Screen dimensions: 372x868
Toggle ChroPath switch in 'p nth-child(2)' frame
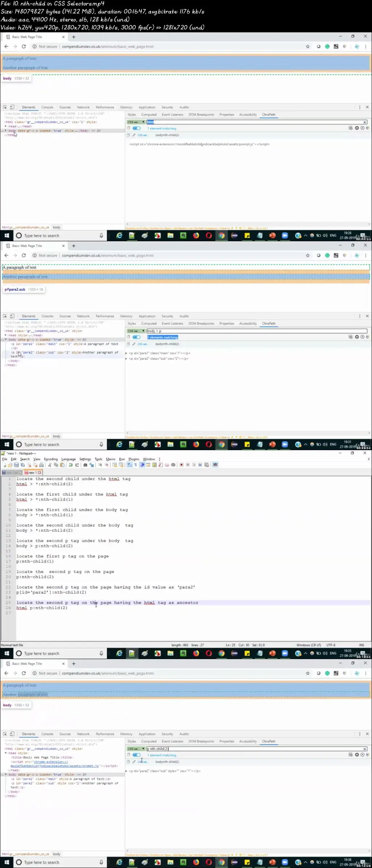pyautogui.click(x=137, y=755)
